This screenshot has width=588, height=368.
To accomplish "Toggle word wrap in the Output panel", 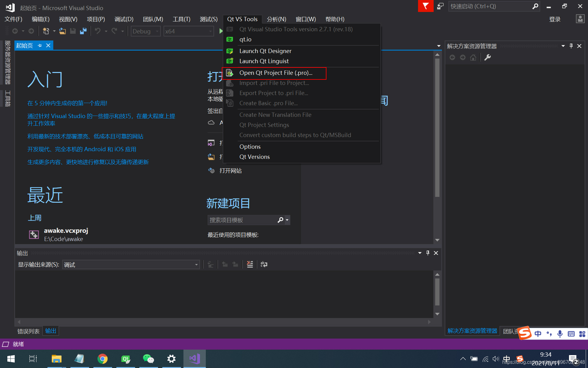I will pos(264,264).
